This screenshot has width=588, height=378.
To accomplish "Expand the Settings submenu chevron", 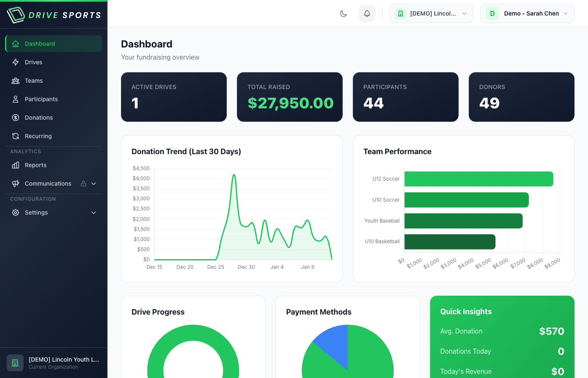I will (94, 213).
